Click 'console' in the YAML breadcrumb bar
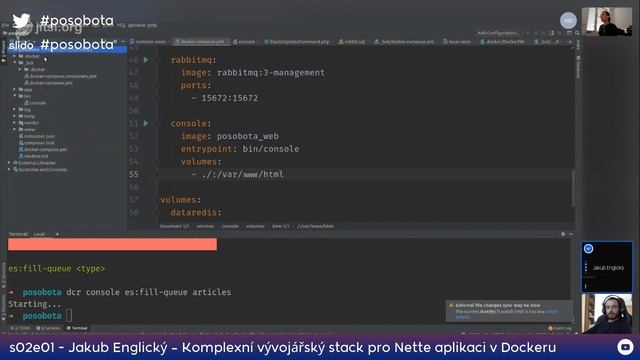 tap(230, 226)
